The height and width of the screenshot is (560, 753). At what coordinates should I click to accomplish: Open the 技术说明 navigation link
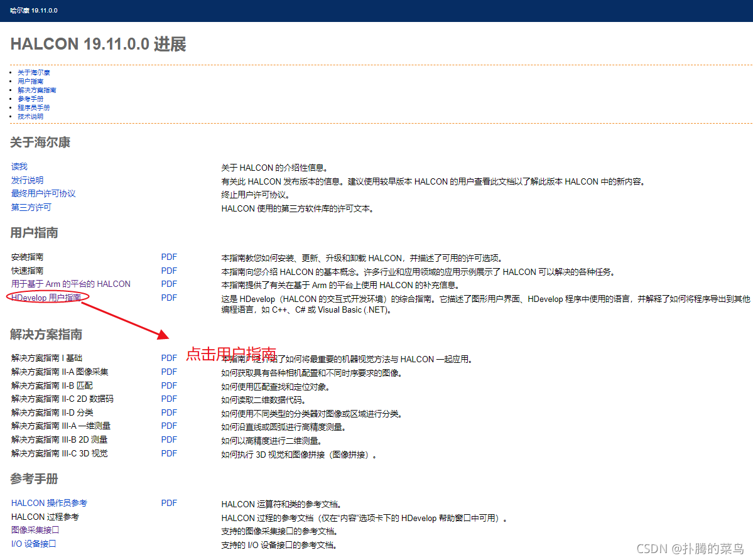[x=30, y=117]
